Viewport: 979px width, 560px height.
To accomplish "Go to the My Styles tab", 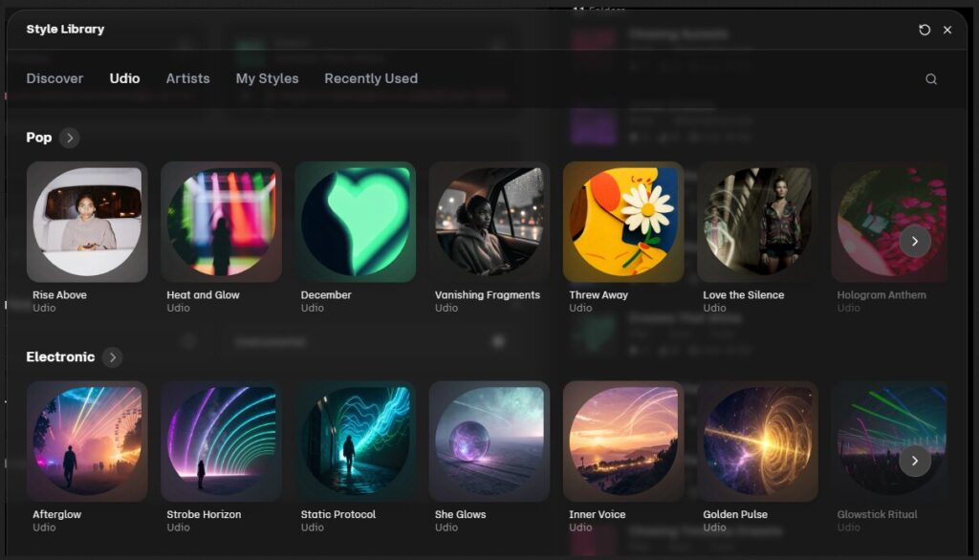I will pos(268,78).
